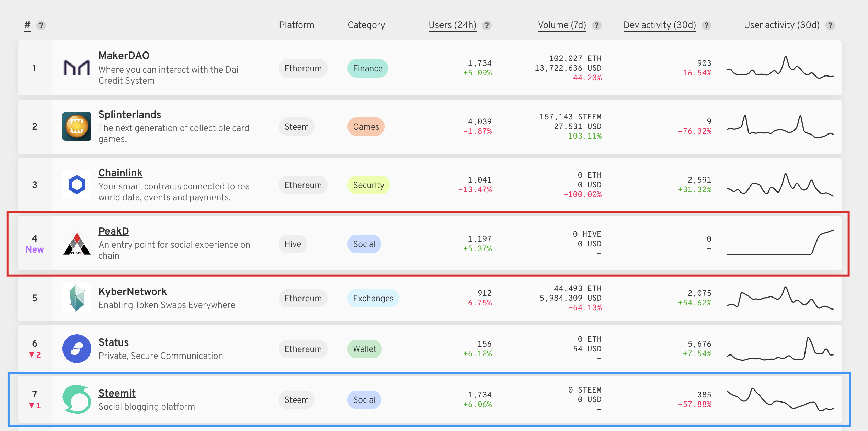Screen dimensions: 868x431
Task: Filter by the Security category tag
Action: pyautogui.click(x=369, y=185)
